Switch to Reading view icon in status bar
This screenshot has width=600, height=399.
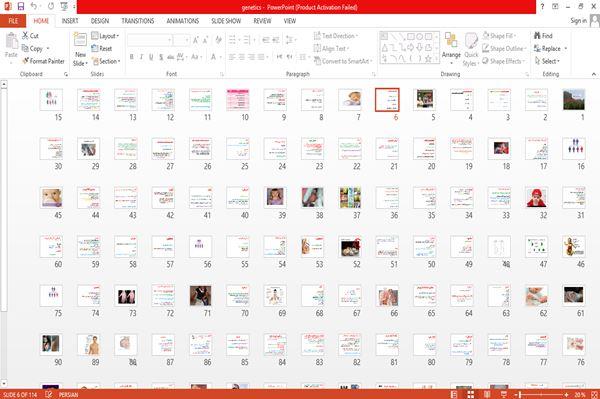point(487,394)
